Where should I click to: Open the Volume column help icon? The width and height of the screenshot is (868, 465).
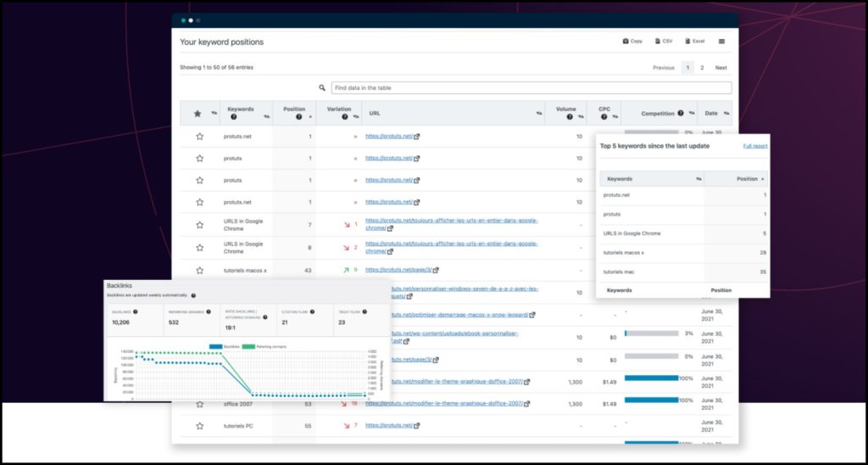pyautogui.click(x=570, y=117)
